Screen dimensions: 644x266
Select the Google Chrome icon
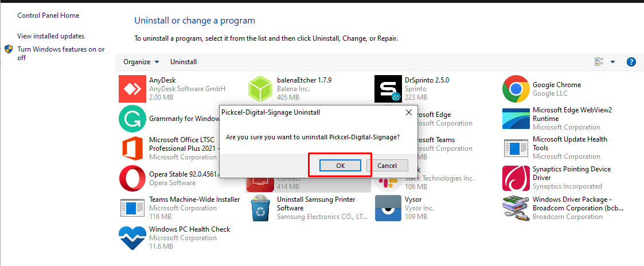tap(516, 89)
